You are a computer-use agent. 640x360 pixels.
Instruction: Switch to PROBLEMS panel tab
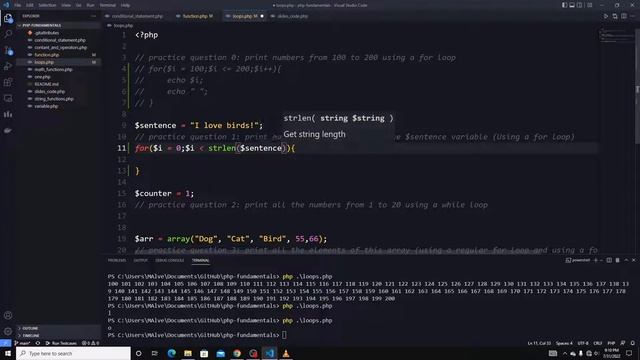pos(117,260)
